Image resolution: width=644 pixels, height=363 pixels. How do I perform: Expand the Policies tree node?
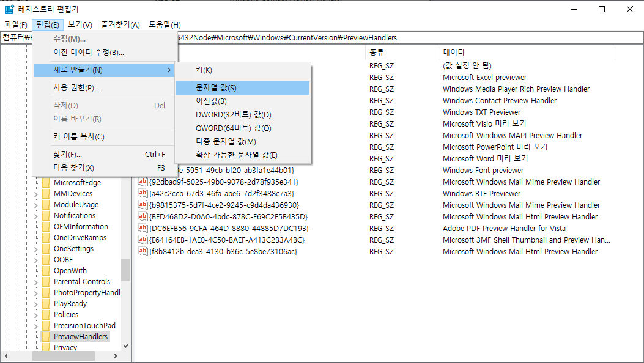[35, 315]
